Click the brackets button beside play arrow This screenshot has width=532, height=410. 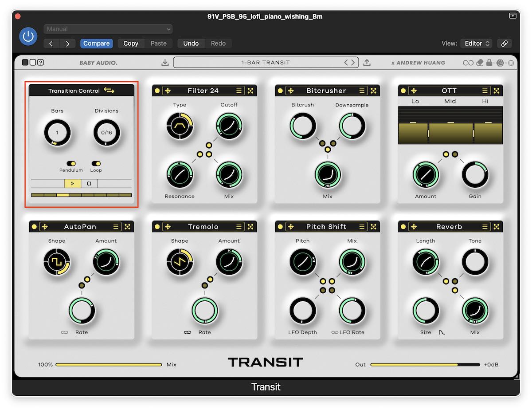(89, 183)
